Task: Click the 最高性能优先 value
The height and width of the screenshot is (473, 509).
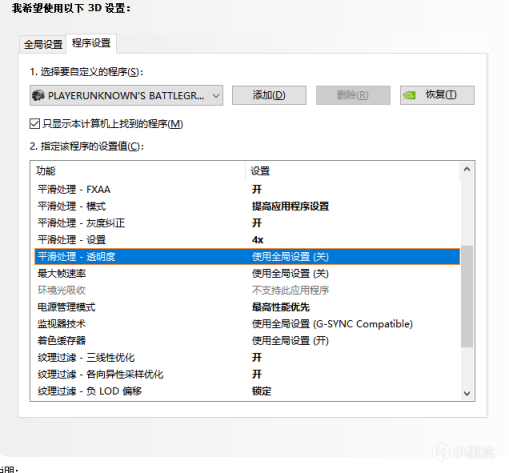Action: [281, 307]
